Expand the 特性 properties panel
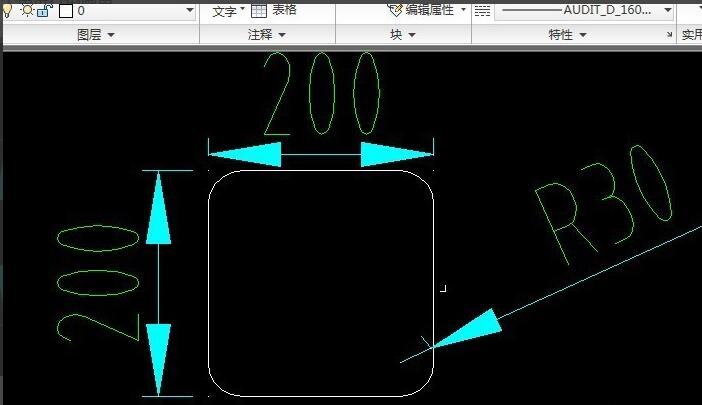 (567, 34)
